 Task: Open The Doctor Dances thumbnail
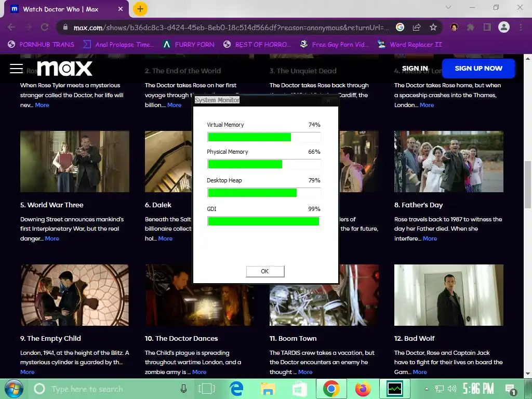coord(199,295)
